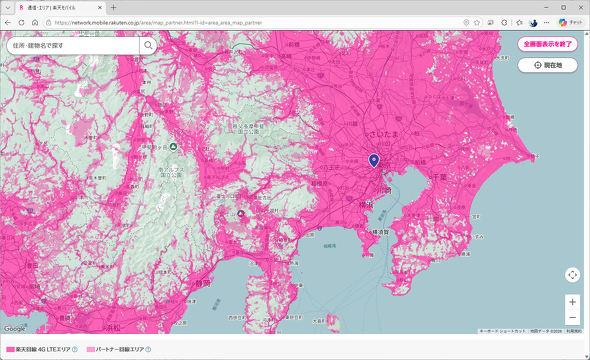Open the extensions puzzle menu
This screenshot has height=360, width=590.
(504, 23)
